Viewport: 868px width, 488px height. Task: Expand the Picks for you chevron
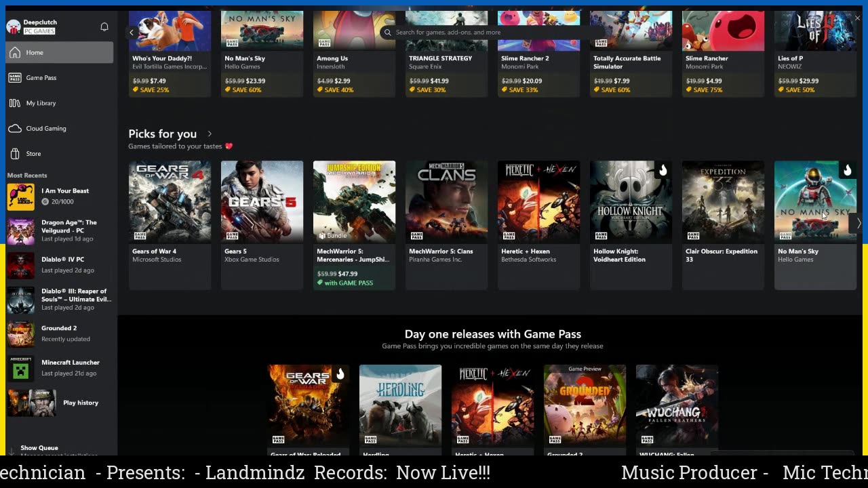pos(210,134)
